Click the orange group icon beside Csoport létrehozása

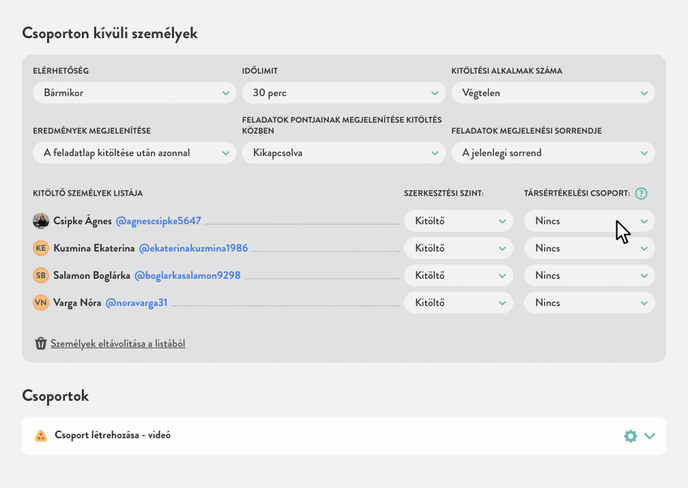41,436
